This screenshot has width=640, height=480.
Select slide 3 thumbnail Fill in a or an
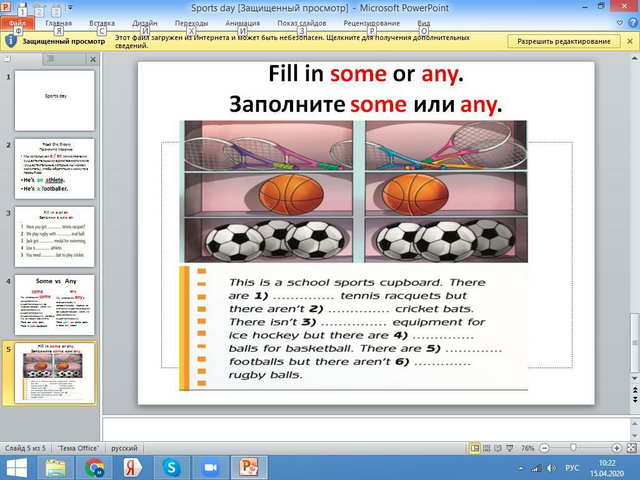click(x=55, y=237)
